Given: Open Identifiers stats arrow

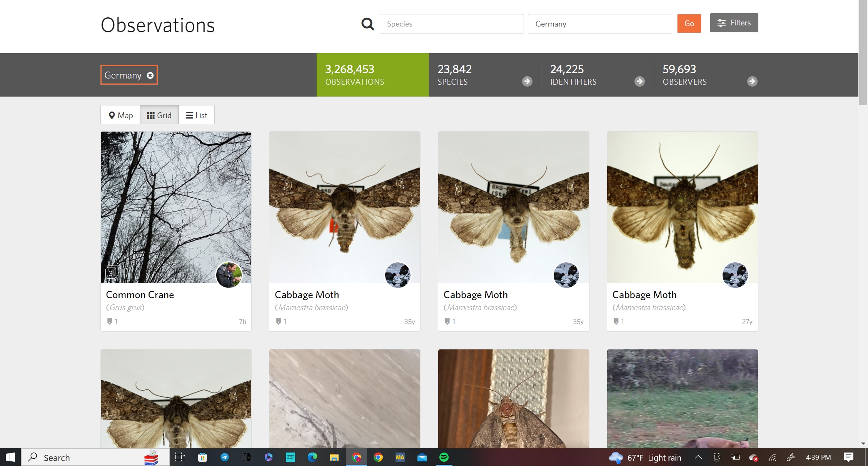Looking at the screenshot, I should pyautogui.click(x=639, y=81).
